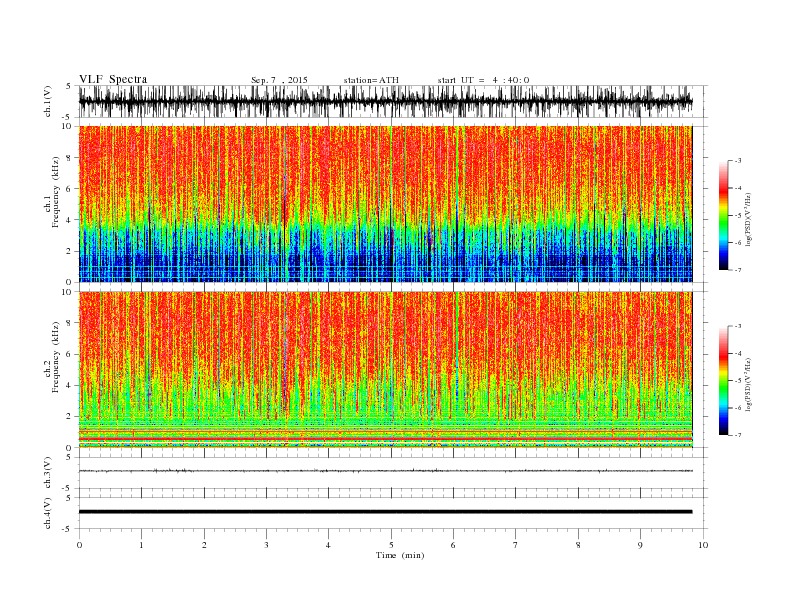Click the ch.1 spectrogram color bar
This screenshot has height=612, width=792.
tap(724, 216)
